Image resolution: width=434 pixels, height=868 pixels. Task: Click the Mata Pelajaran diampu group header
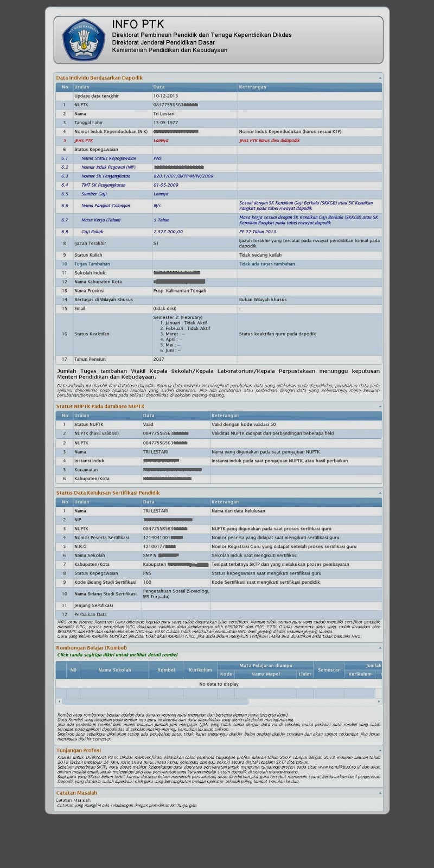point(265,666)
